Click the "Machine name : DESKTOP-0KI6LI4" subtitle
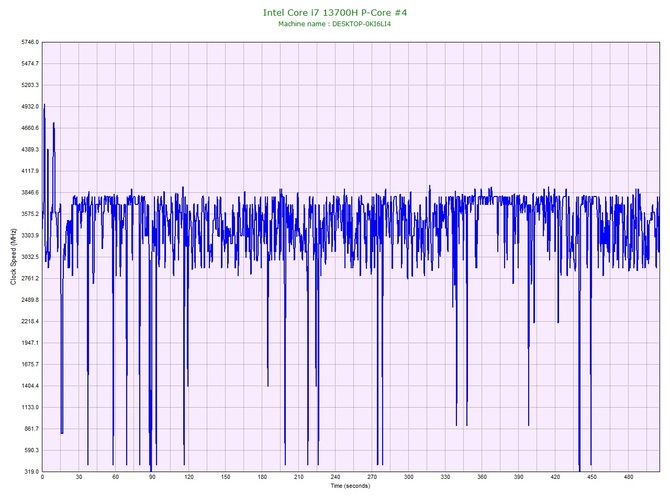The height and width of the screenshot is (503, 670). point(335,24)
